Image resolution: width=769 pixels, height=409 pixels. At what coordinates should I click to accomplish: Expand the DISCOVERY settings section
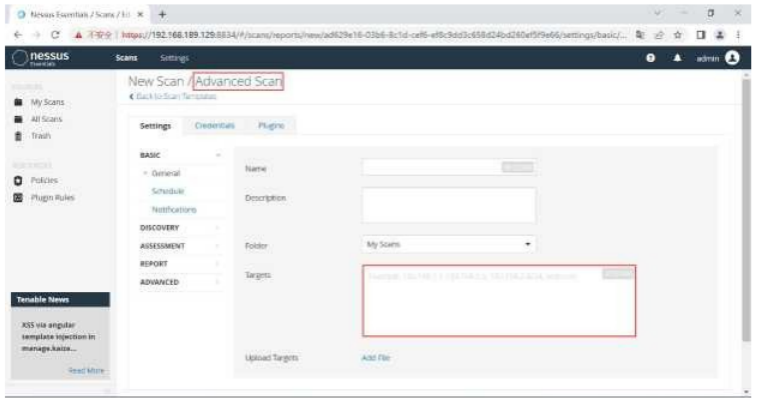(217, 228)
